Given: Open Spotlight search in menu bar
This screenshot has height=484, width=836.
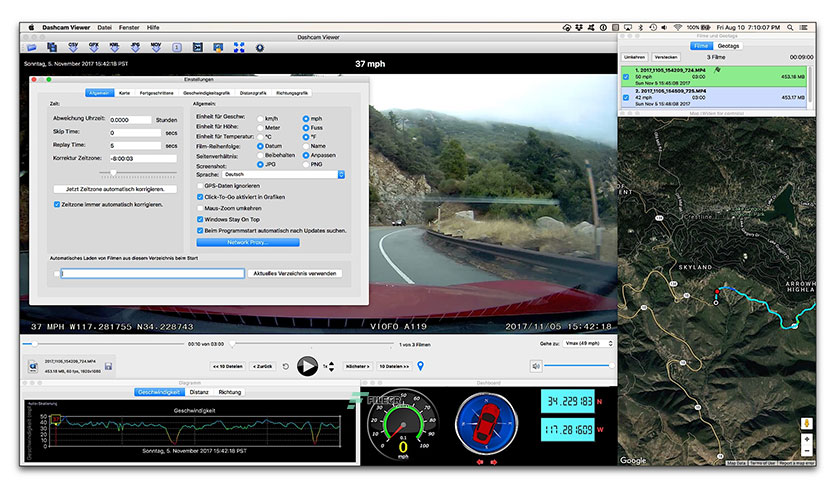Looking at the screenshot, I should (x=790, y=27).
